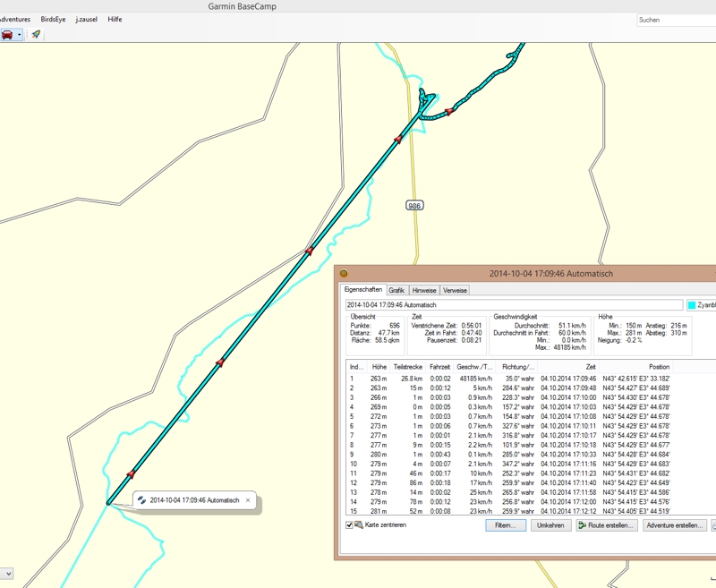This screenshot has height=588, width=716.
Task: Open the activity profile dropdown arrow
Action: pyautogui.click(x=19, y=35)
